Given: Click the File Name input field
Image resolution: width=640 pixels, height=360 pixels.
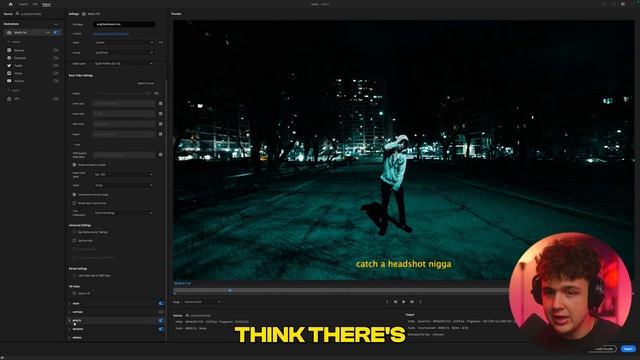Looking at the screenshot, I should tap(124, 24).
